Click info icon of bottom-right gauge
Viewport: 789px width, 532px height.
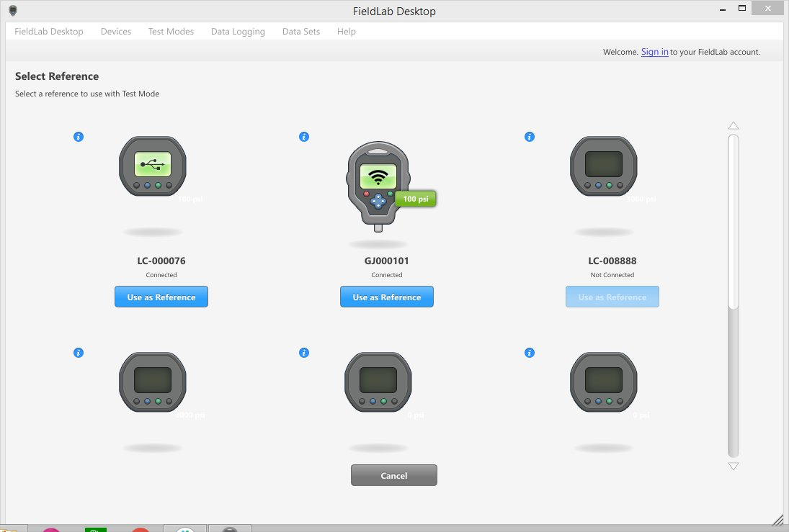530,353
